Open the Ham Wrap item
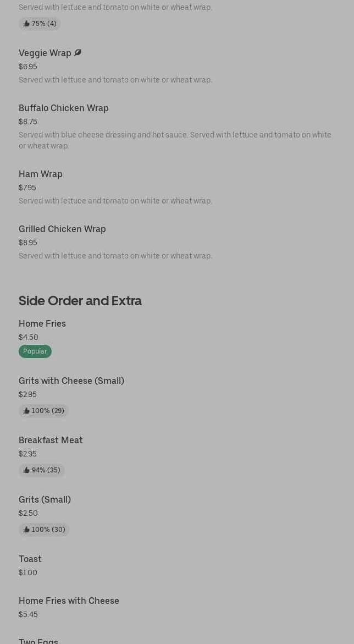Viewport: 354px width, 644px height. [x=41, y=174]
